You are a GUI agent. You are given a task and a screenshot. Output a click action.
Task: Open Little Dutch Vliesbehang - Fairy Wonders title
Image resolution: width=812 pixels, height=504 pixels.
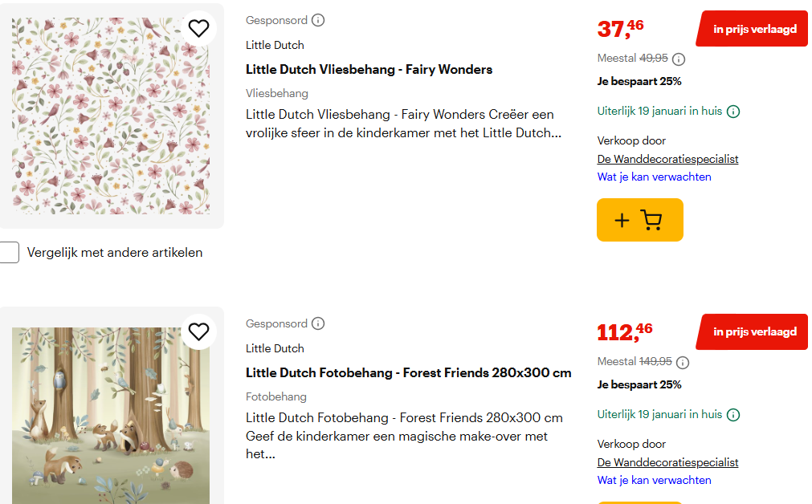369,70
